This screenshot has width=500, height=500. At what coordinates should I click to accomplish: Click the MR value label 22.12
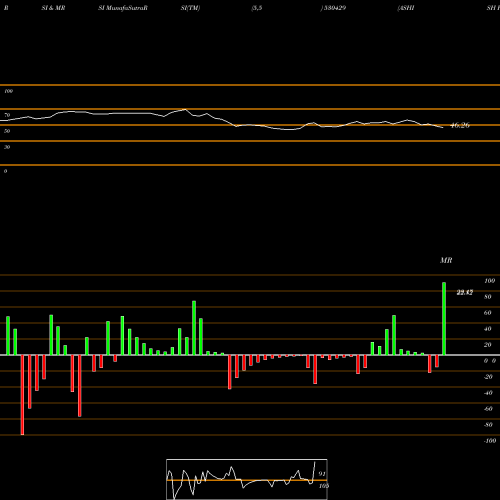click(464, 293)
